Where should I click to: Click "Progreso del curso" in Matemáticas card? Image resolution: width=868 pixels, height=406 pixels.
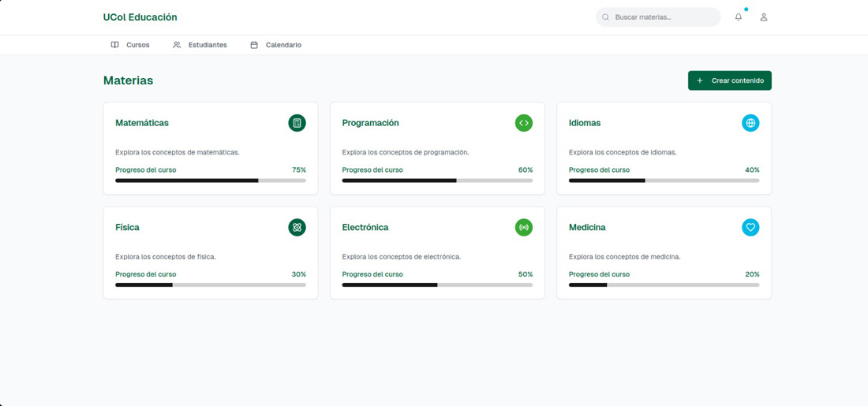(x=146, y=169)
